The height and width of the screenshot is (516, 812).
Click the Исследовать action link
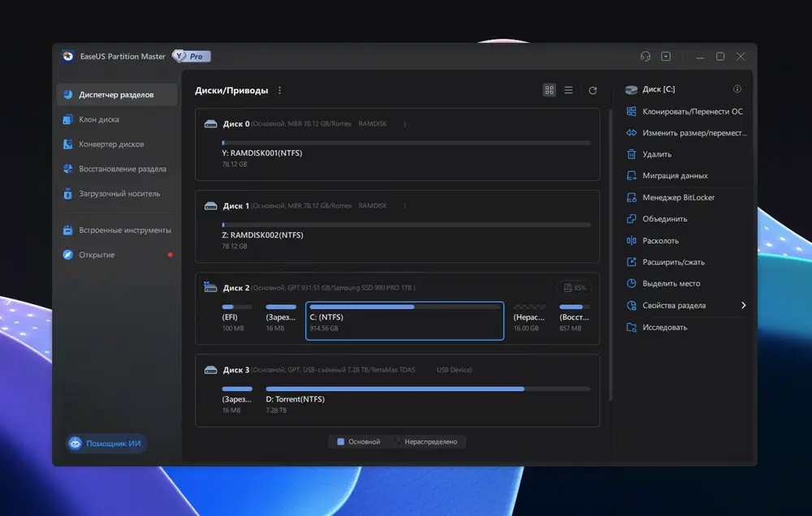(664, 327)
